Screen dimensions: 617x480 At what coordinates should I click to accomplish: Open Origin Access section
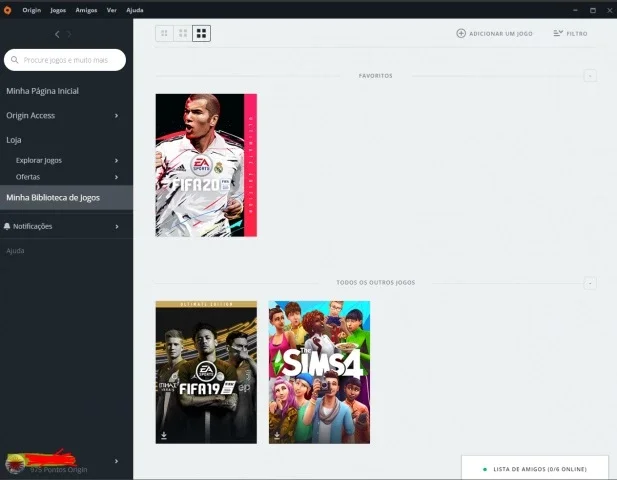coord(31,116)
